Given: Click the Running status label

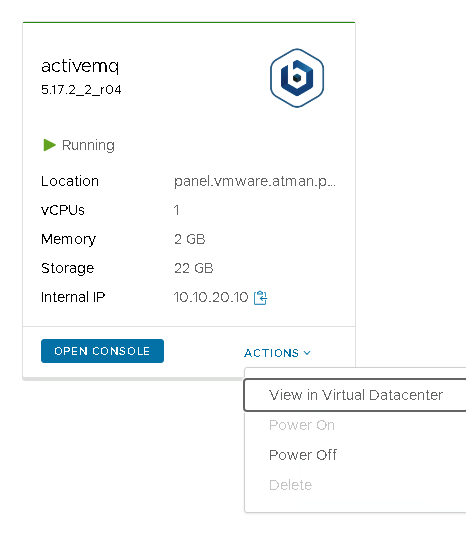Looking at the screenshot, I should pos(88,145).
